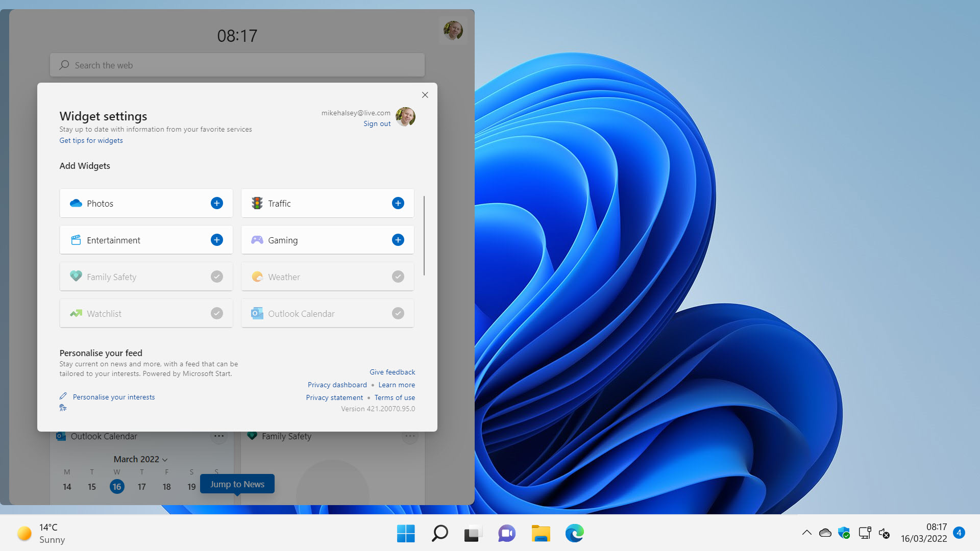The image size is (980, 551).
Task: Add the Entertainment widget with its plus icon
Action: pyautogui.click(x=216, y=240)
